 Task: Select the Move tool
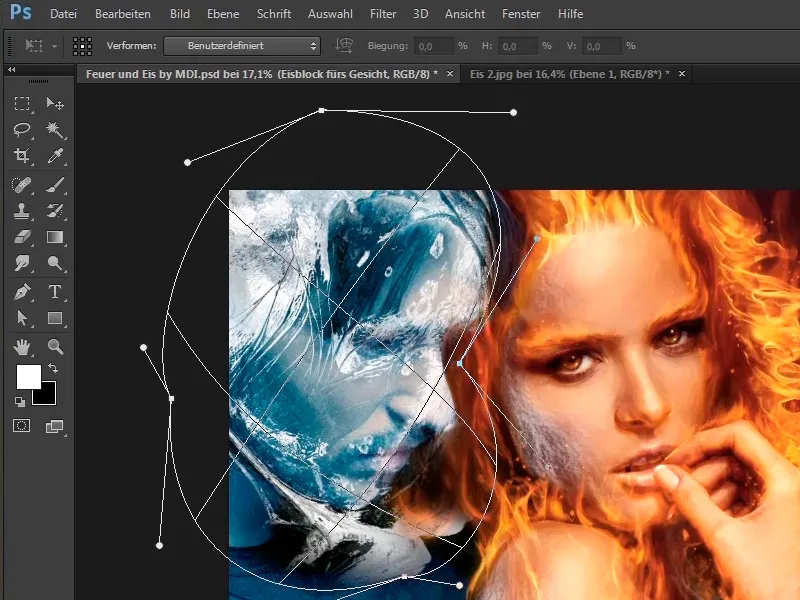[x=55, y=104]
